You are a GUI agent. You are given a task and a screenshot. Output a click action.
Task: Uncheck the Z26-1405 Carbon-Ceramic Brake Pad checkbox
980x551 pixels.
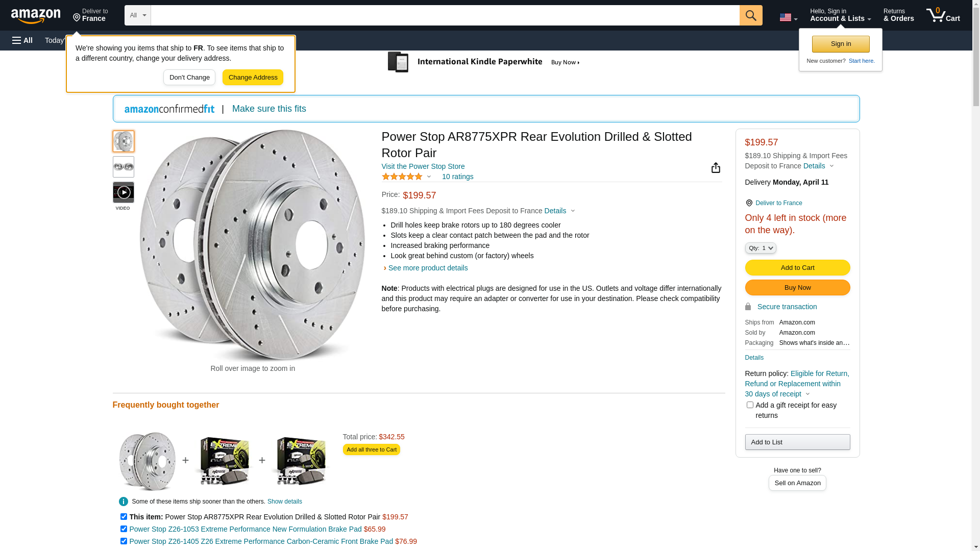pos(124,541)
